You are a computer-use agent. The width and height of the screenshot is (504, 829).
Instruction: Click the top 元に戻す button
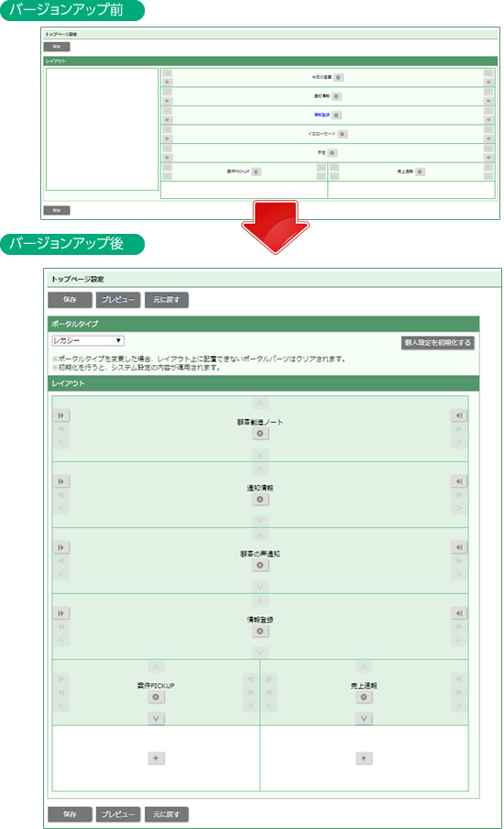pos(167,300)
